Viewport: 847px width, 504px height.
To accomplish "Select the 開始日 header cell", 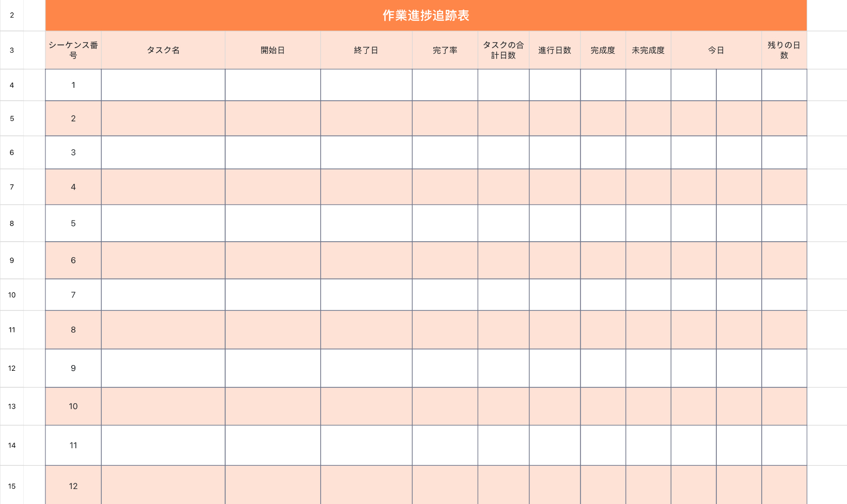I will [273, 50].
